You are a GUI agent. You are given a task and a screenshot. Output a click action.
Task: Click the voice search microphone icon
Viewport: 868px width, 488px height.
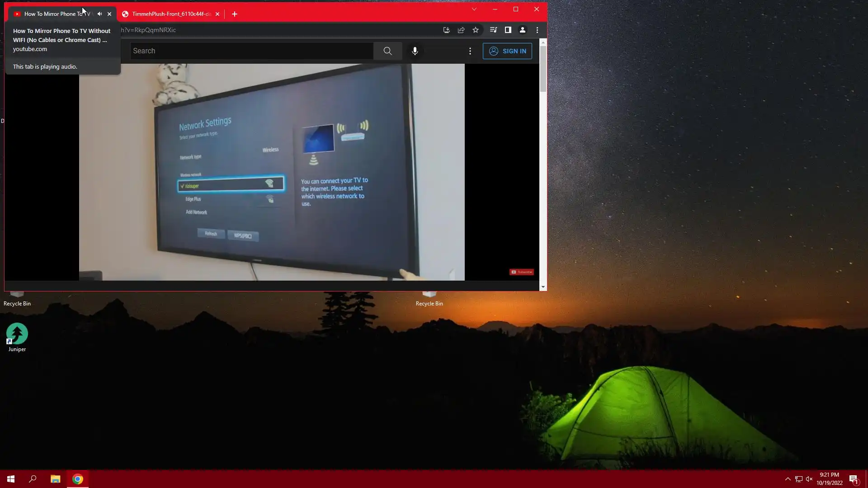[415, 51]
